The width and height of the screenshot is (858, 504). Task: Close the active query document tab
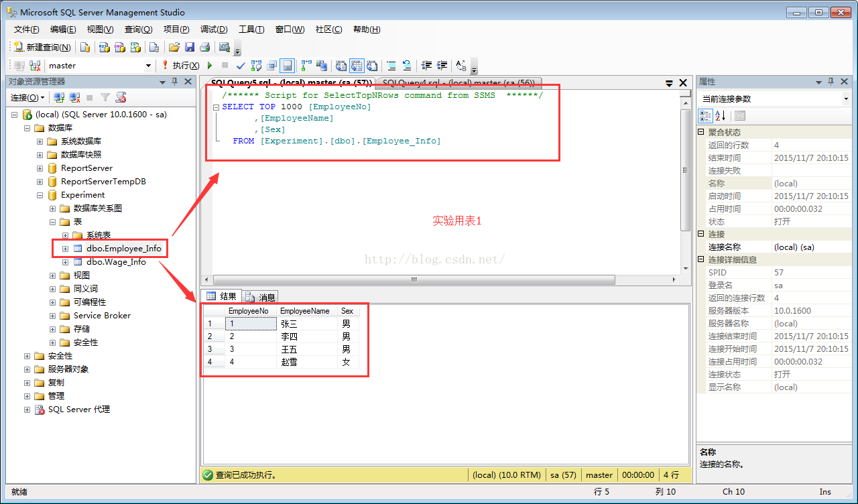point(683,83)
